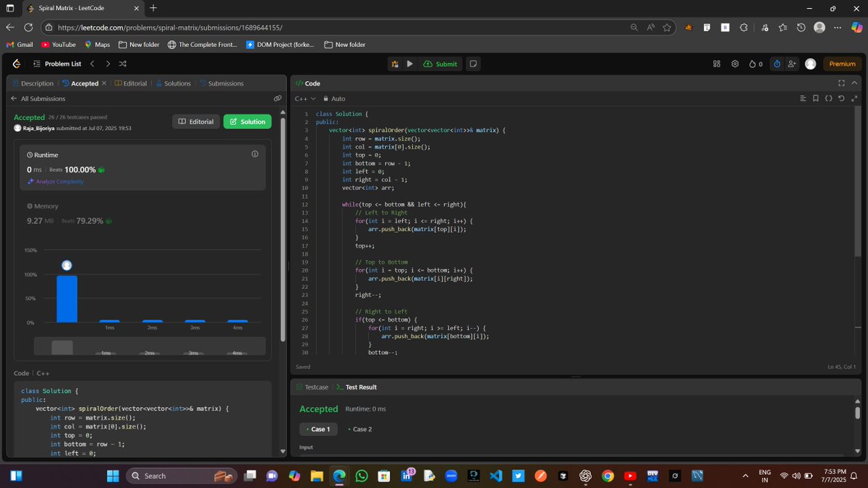Click the curly braces icon

pos(828,98)
